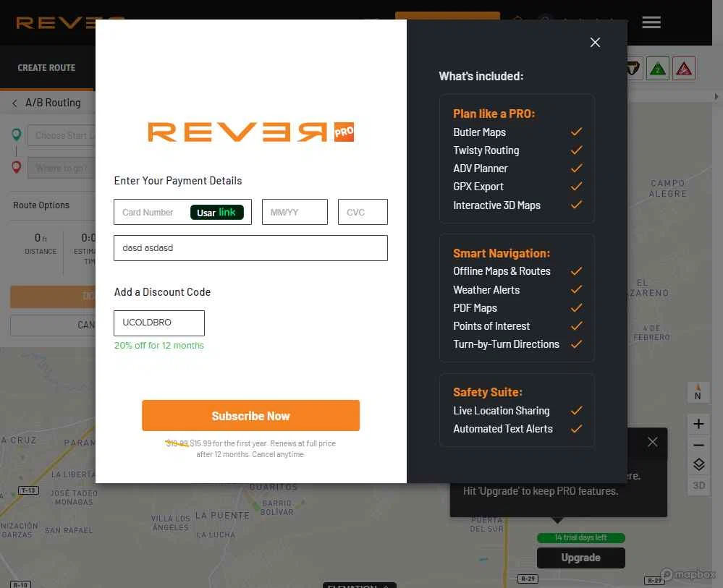Focus the MM/YY expiry field

295,212
